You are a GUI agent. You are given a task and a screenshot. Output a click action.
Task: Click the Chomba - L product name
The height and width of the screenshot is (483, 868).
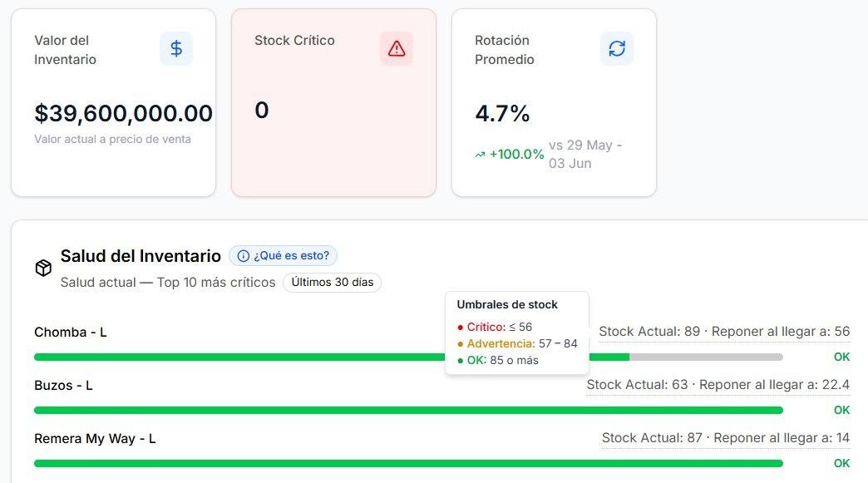point(71,332)
